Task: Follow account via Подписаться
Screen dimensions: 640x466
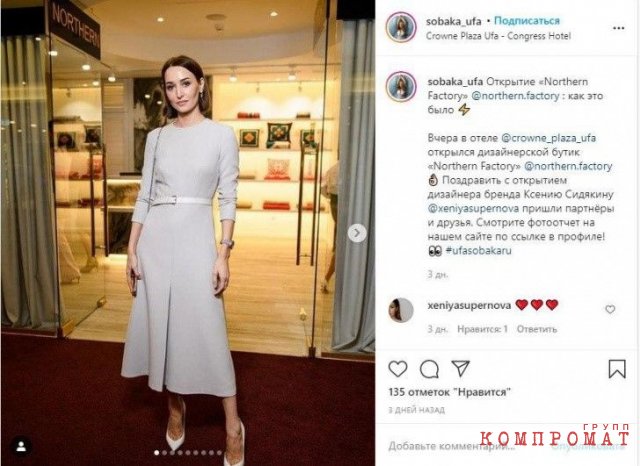Action: (527, 21)
